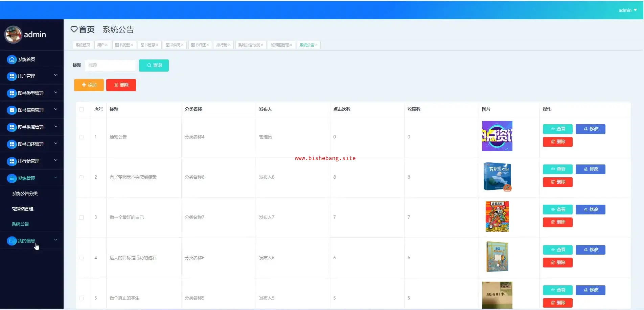The height and width of the screenshot is (310, 644).
Task: Click the orange 添加 button
Action: 89,85
